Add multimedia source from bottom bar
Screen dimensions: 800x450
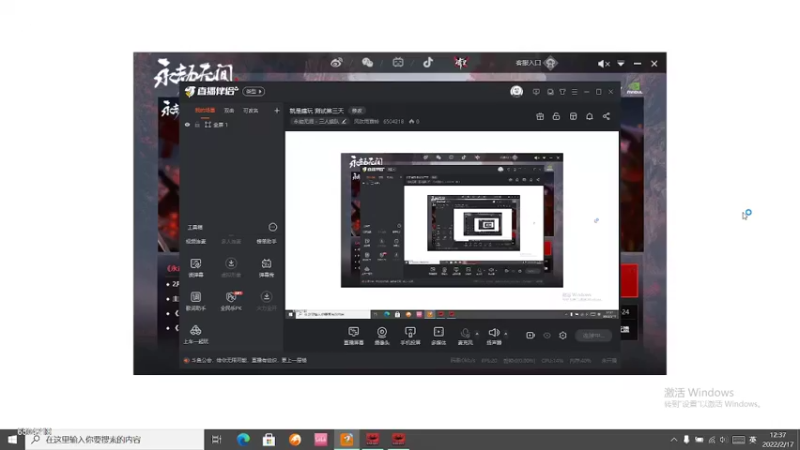(438, 336)
